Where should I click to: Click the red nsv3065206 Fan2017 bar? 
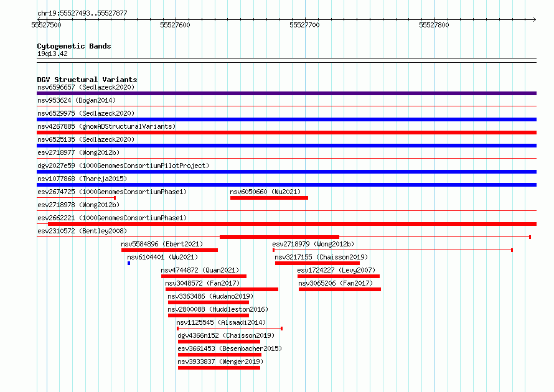pyautogui.click(x=340, y=289)
